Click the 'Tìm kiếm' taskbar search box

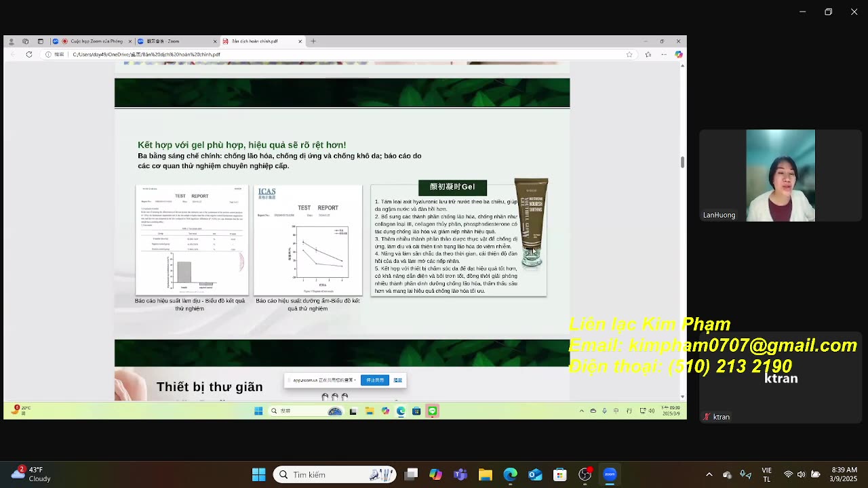tap(336, 474)
